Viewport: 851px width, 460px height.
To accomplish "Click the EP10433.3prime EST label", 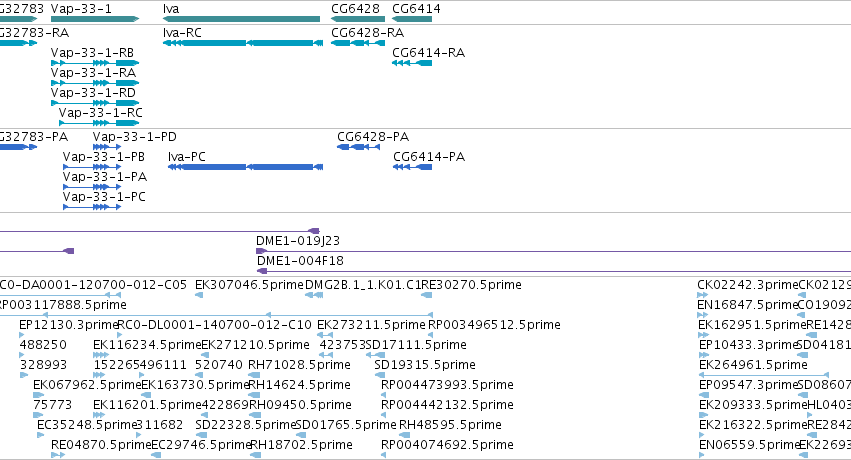I will [x=748, y=345].
